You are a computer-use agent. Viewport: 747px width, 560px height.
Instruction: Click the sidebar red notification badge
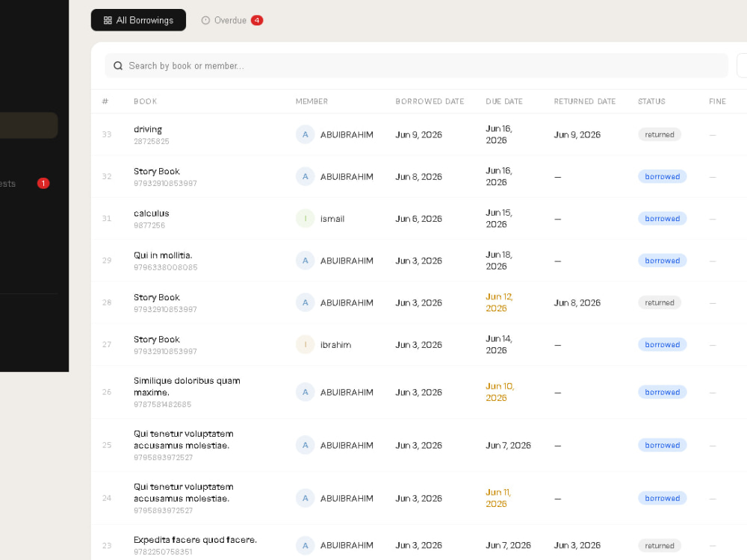pyautogui.click(x=43, y=184)
